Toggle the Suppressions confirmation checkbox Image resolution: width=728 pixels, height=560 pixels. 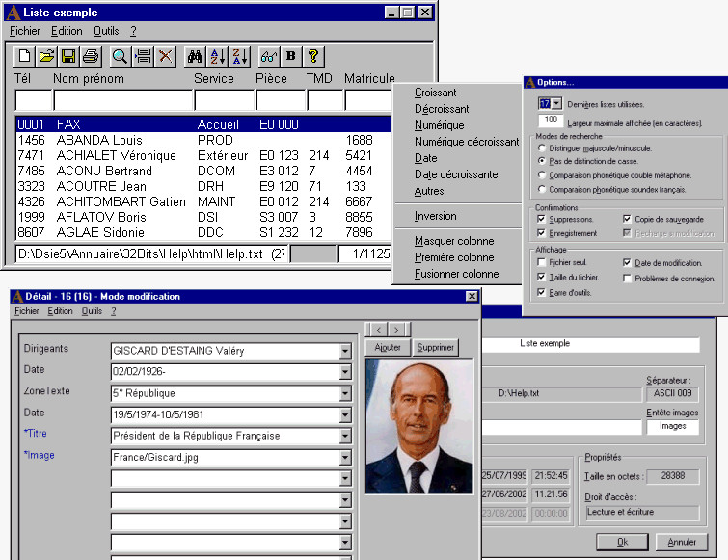pyautogui.click(x=541, y=219)
